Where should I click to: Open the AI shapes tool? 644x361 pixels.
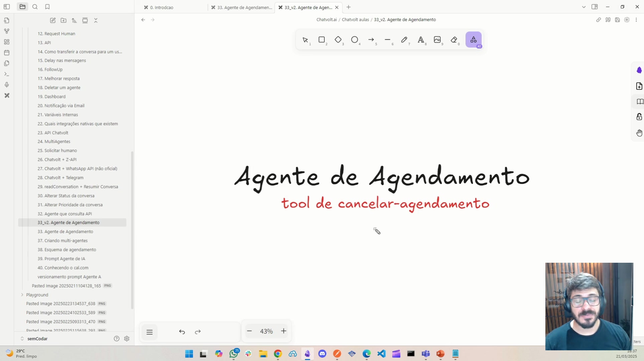473,40
